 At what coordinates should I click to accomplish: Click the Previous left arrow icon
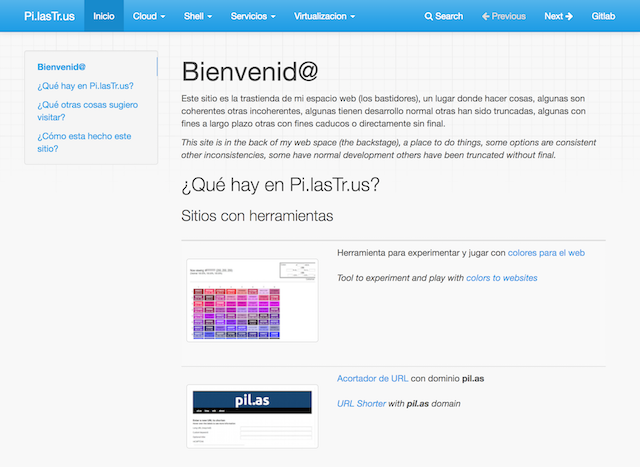pyautogui.click(x=487, y=16)
